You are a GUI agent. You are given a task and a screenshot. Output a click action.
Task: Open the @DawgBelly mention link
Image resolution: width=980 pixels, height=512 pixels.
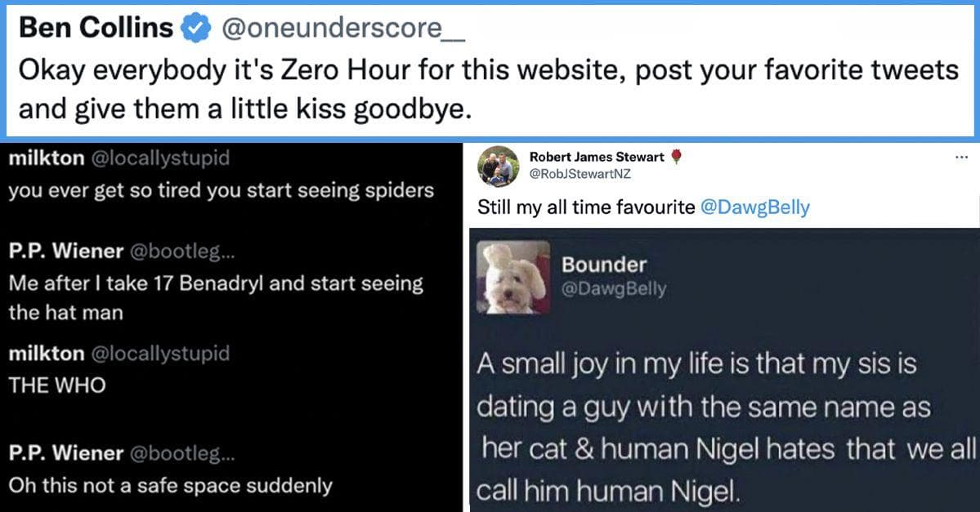click(755, 207)
